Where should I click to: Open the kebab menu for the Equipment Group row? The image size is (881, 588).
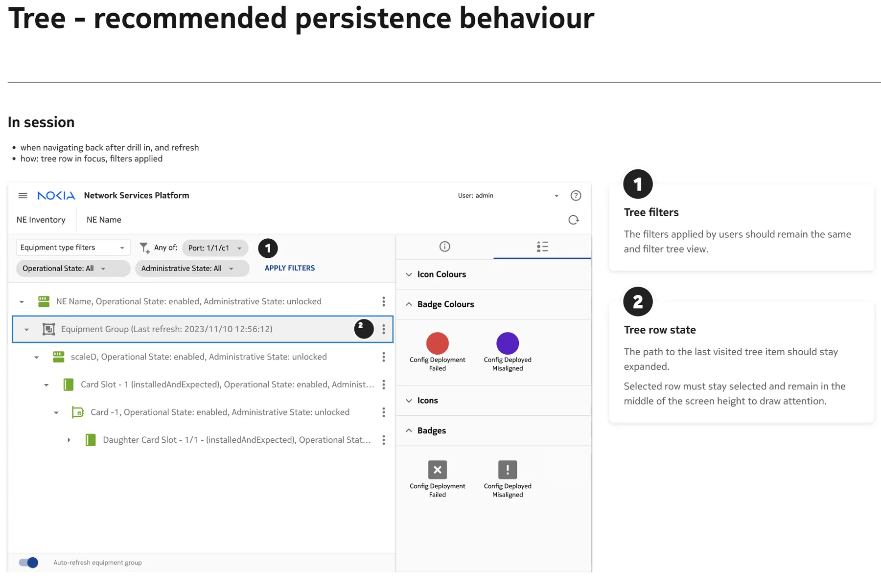click(x=384, y=329)
